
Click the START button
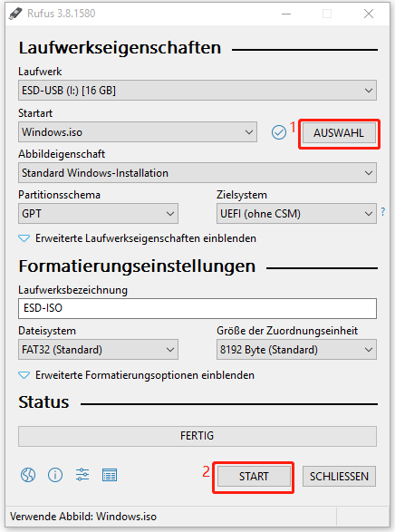pyautogui.click(x=254, y=477)
